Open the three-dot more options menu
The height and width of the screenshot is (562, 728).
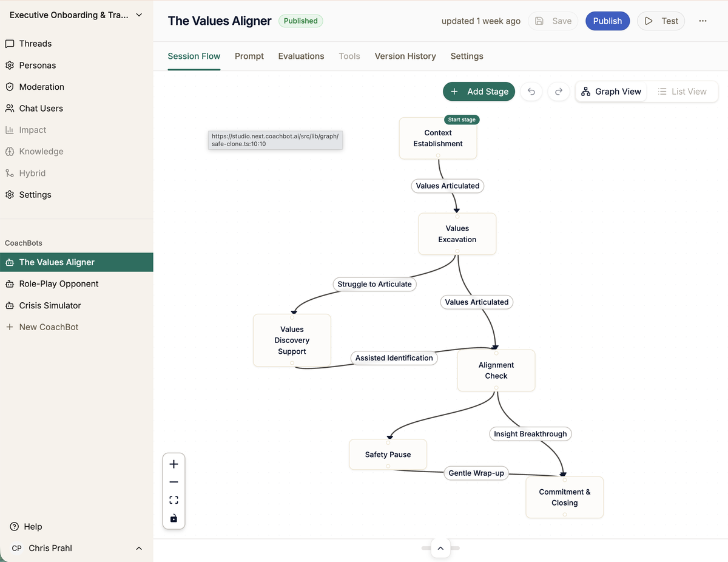point(703,21)
